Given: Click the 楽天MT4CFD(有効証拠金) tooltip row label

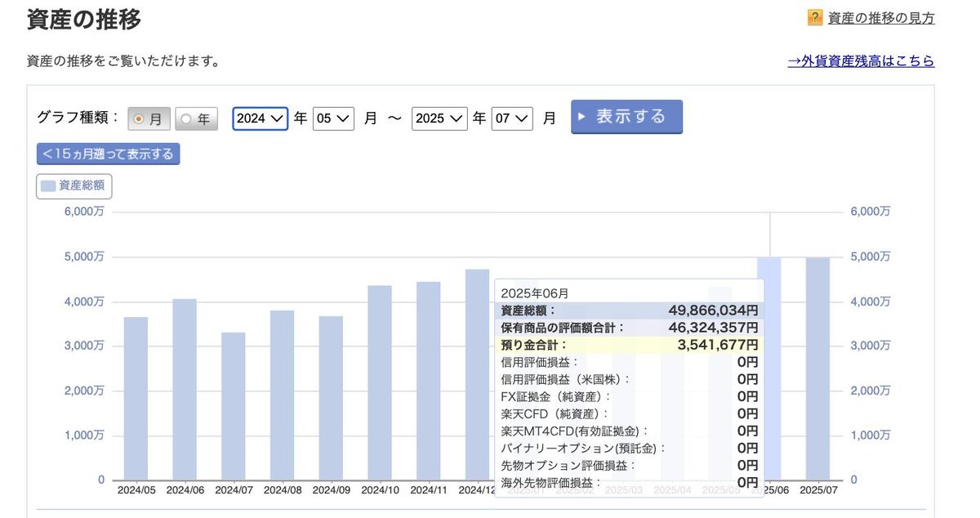Looking at the screenshot, I should click(574, 431).
